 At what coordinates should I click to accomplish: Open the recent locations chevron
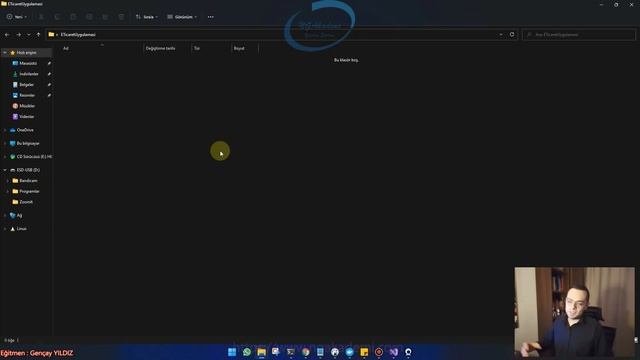(29, 35)
